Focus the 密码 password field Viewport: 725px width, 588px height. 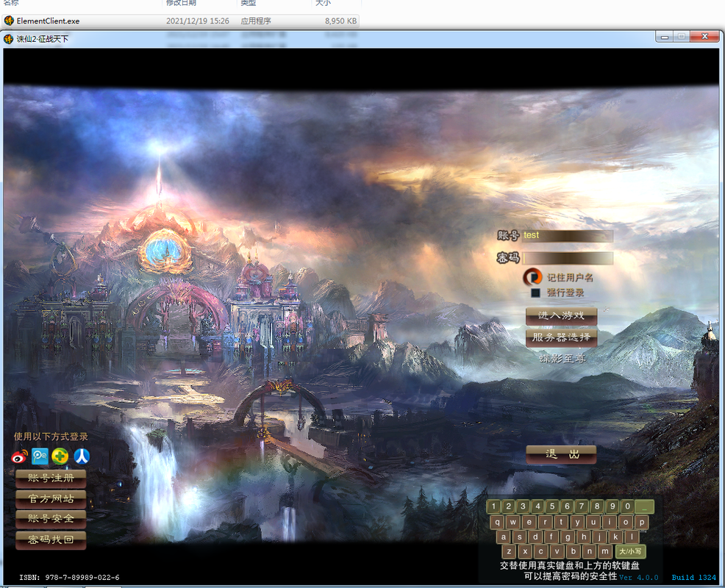[568, 258]
